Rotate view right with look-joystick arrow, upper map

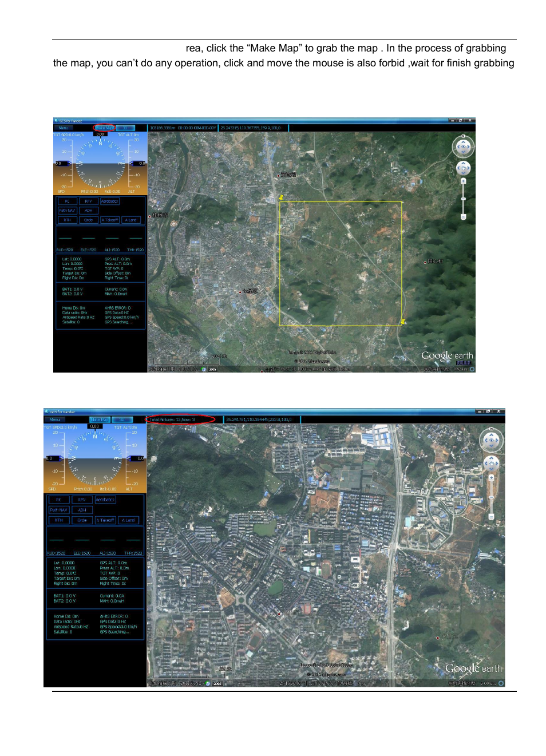pyautogui.click(x=468, y=147)
